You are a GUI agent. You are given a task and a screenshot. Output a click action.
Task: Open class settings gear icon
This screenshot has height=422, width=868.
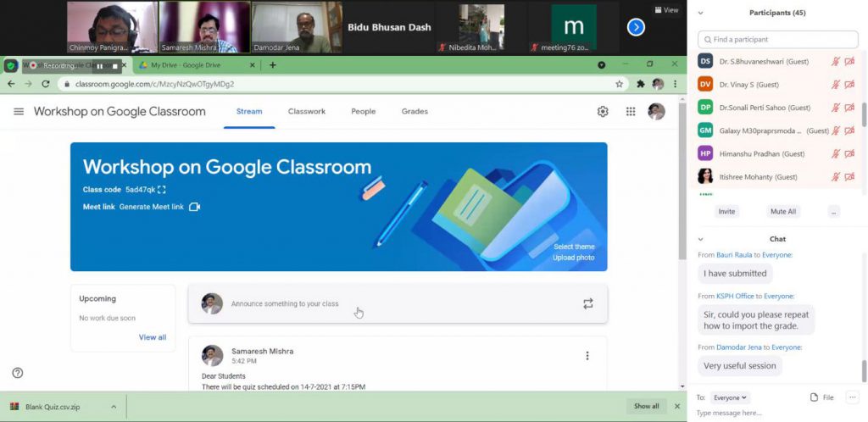tap(603, 112)
